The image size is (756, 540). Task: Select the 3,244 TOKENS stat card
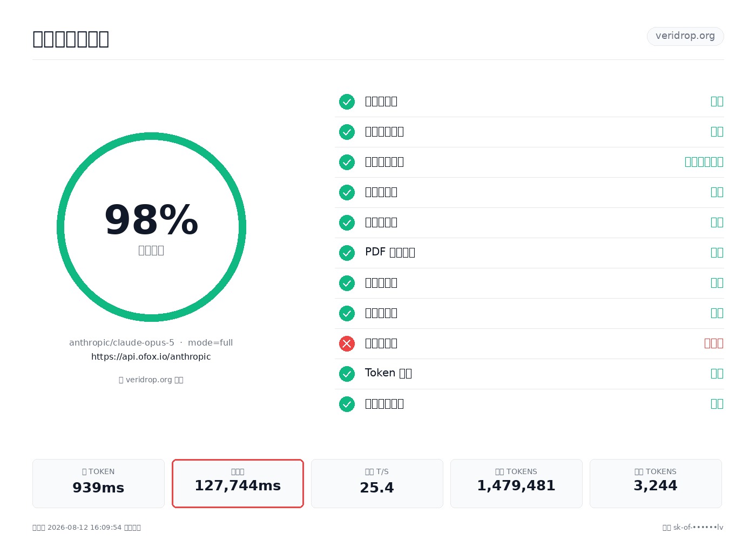[x=656, y=483]
